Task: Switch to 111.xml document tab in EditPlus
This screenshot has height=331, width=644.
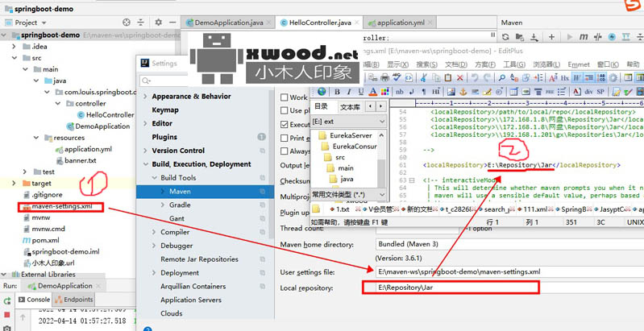Action: (x=535, y=209)
